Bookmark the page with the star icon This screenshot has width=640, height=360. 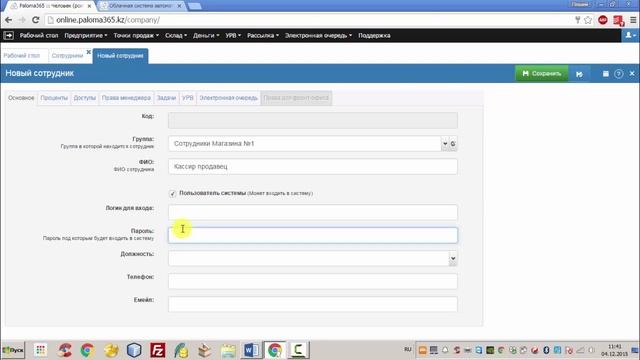click(588, 20)
